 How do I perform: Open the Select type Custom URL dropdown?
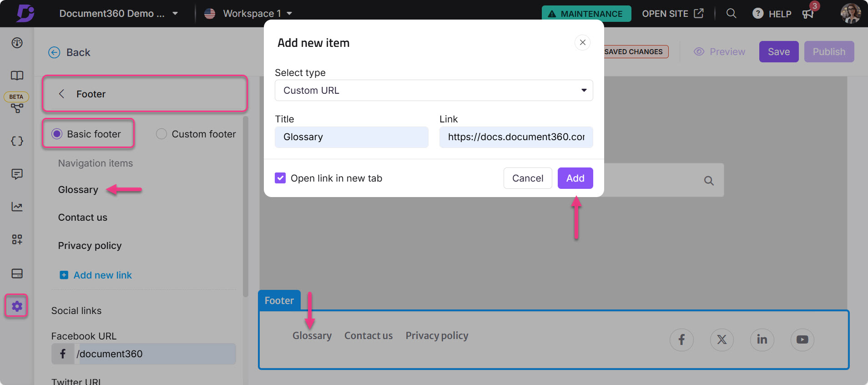(434, 90)
